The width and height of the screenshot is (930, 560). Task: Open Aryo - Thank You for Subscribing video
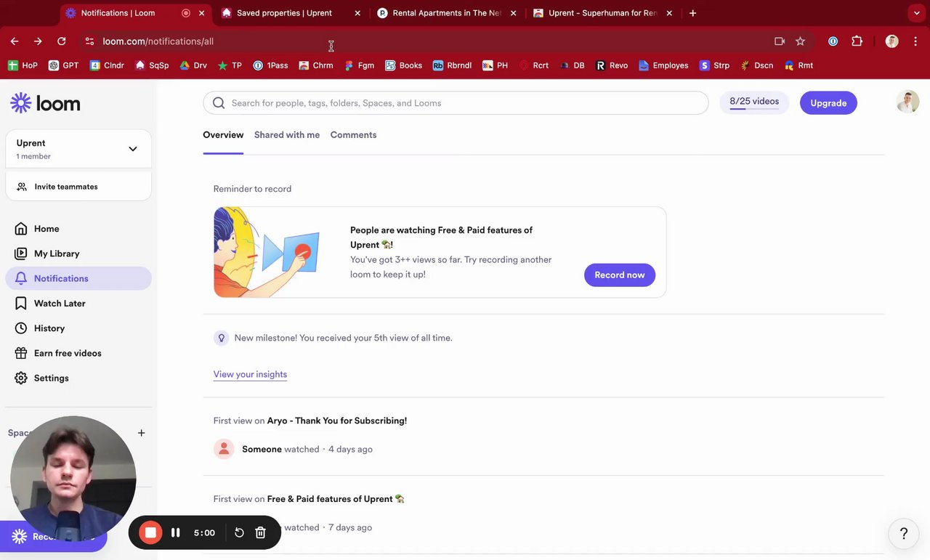[x=337, y=421]
